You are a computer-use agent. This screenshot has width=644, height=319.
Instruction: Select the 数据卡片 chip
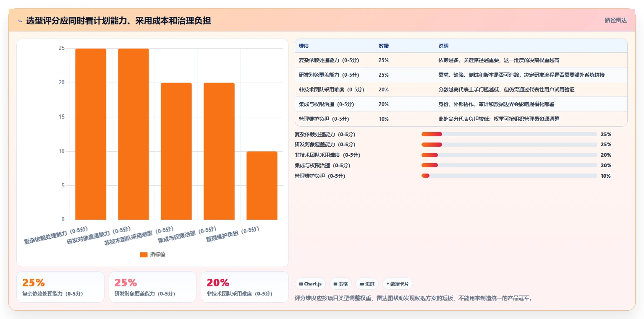point(397,284)
